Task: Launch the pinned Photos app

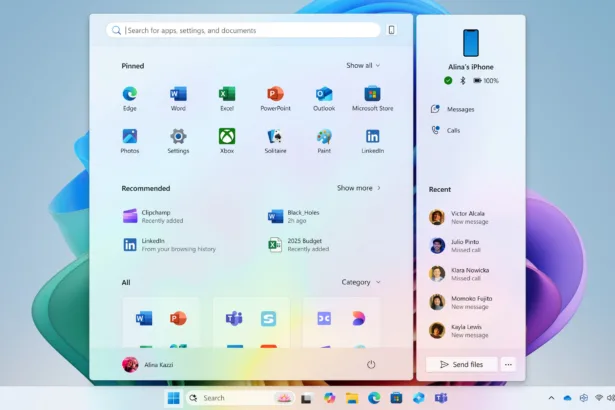Action: click(x=130, y=140)
